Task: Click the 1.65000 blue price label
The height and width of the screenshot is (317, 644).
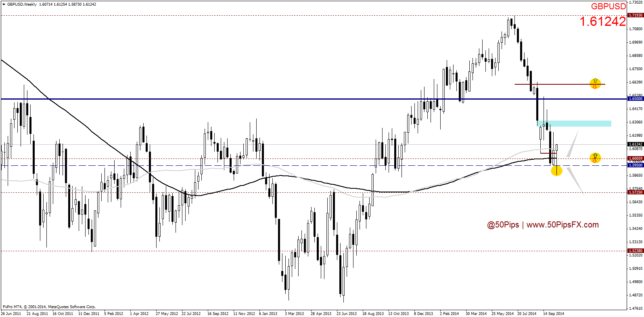Action: pos(636,99)
